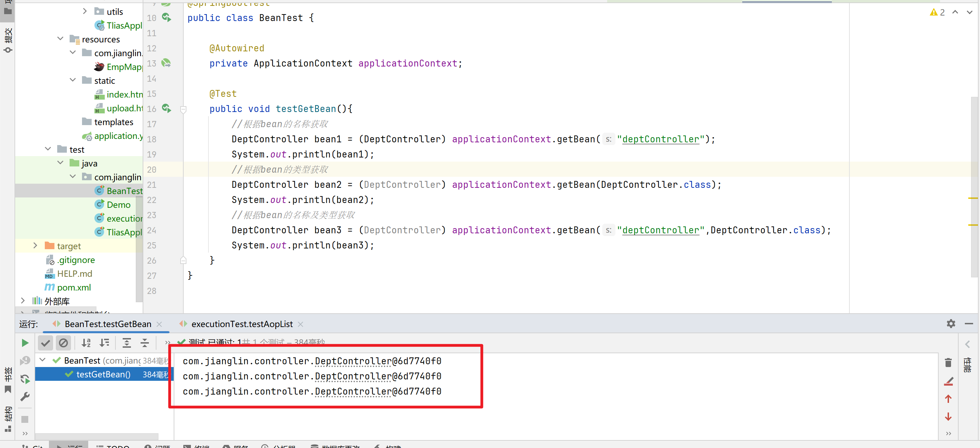Expand more left-side run actions chevron

[25, 434]
